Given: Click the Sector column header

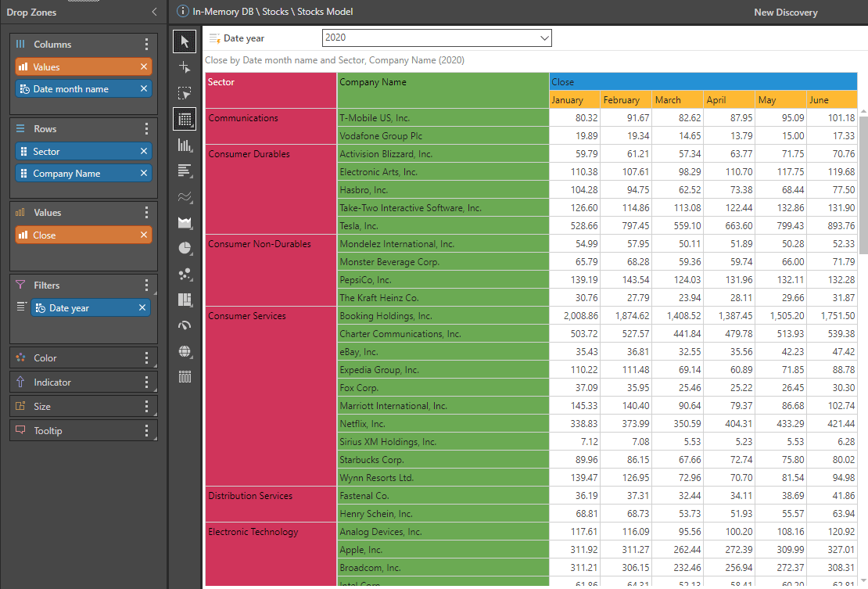Looking at the screenshot, I should [271, 90].
